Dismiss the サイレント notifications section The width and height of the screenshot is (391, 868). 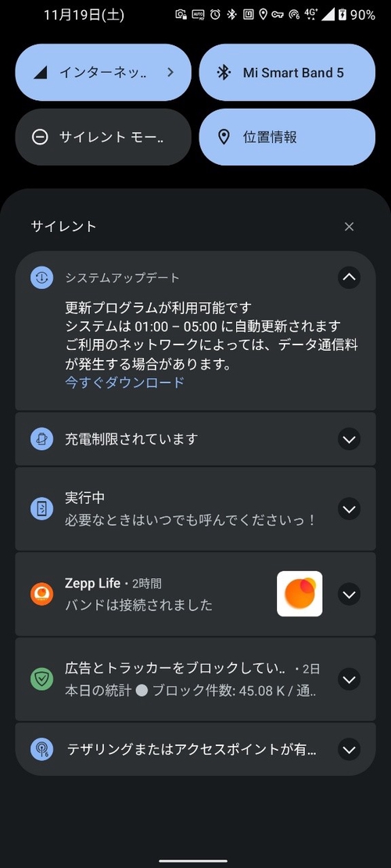(349, 227)
